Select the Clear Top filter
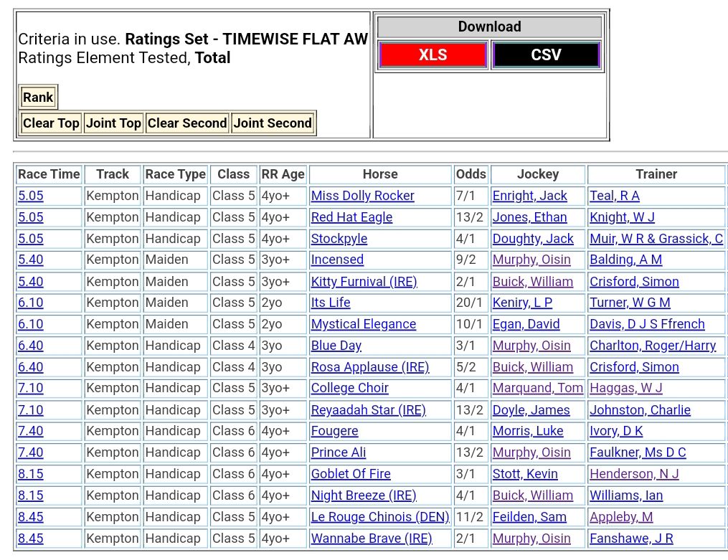The image size is (728, 560). click(51, 123)
